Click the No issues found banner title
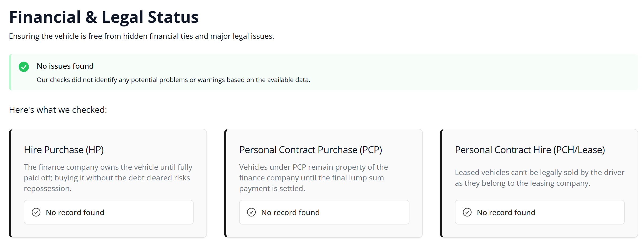The image size is (644, 248). coord(65,66)
